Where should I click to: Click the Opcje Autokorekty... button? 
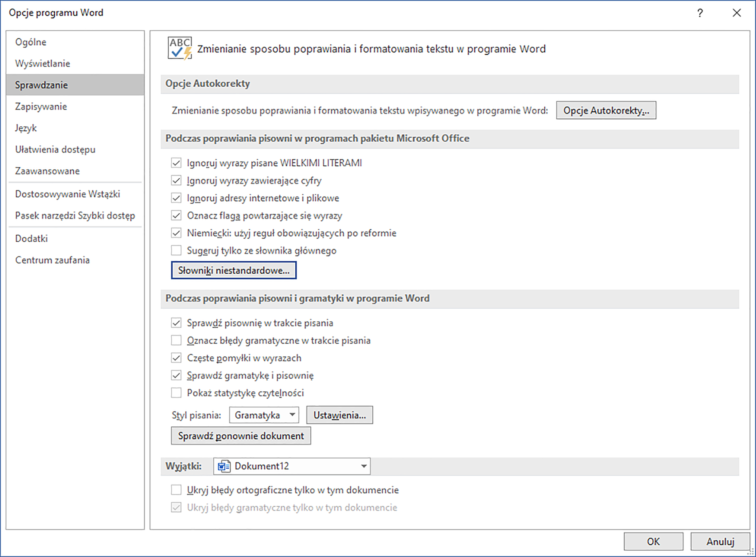coord(606,111)
